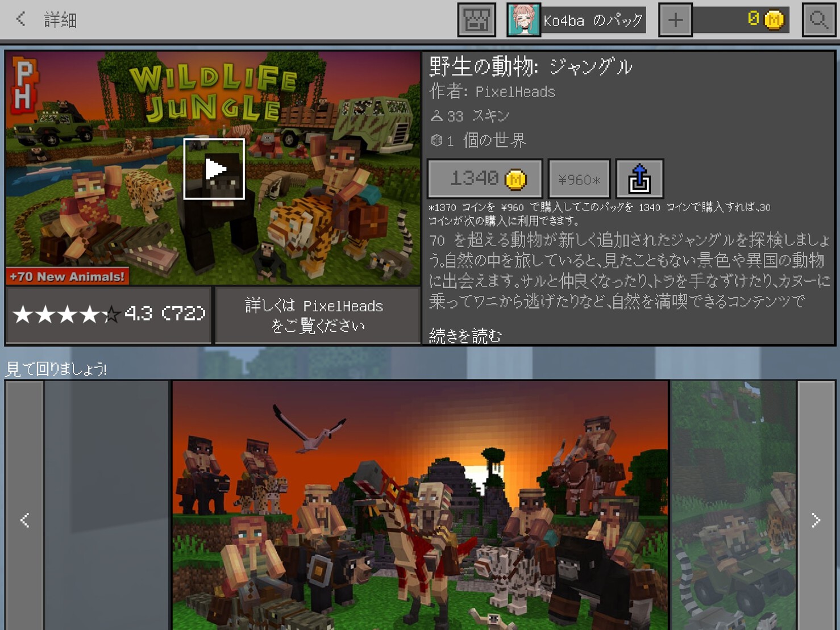The height and width of the screenshot is (630, 840).
Task: Click the Wildlife Jungle key art image
Action: pos(213,168)
